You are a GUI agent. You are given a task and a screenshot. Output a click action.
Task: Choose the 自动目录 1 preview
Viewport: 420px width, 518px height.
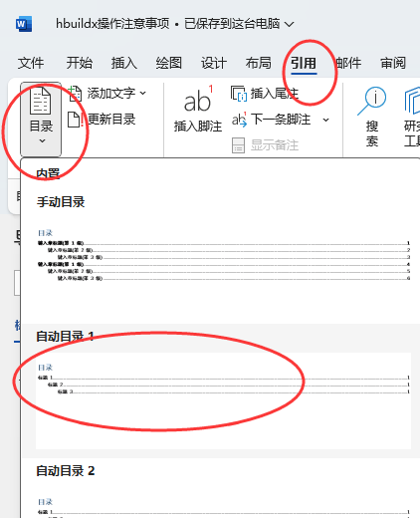pyautogui.click(x=223, y=400)
